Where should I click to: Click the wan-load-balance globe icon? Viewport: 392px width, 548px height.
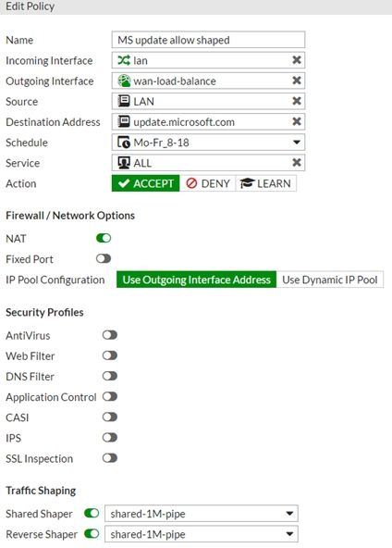pyautogui.click(x=124, y=81)
